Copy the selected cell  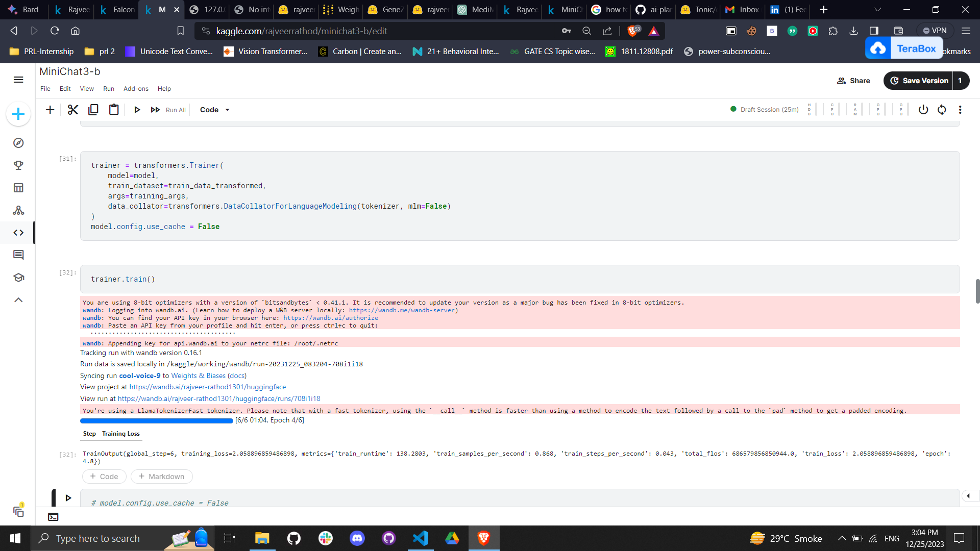pyautogui.click(x=93, y=110)
